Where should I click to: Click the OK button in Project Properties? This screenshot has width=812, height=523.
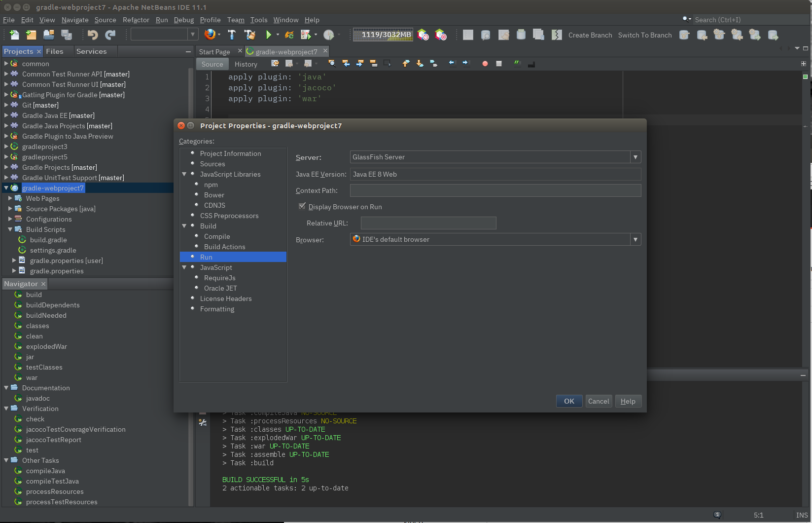click(569, 401)
